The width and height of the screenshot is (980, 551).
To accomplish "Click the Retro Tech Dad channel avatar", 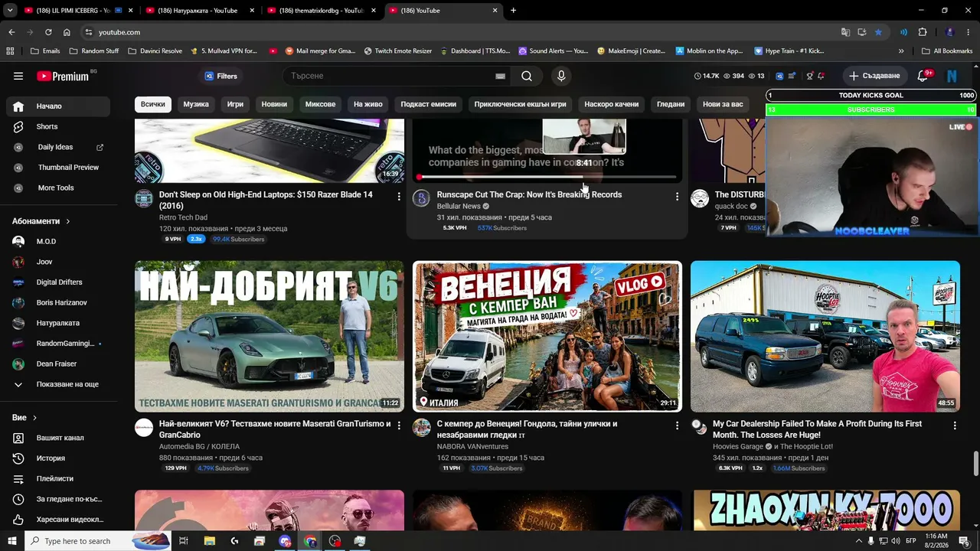I will point(144,199).
